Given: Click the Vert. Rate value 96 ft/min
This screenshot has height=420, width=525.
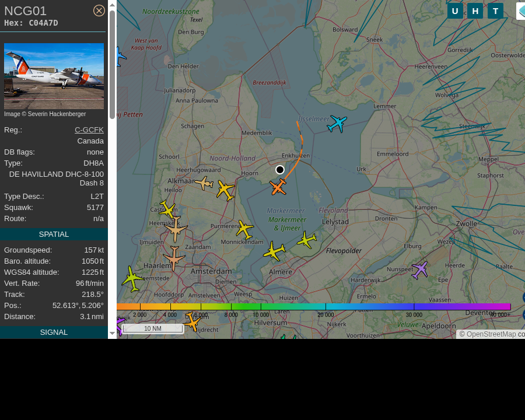Looking at the screenshot, I should click(90, 283).
